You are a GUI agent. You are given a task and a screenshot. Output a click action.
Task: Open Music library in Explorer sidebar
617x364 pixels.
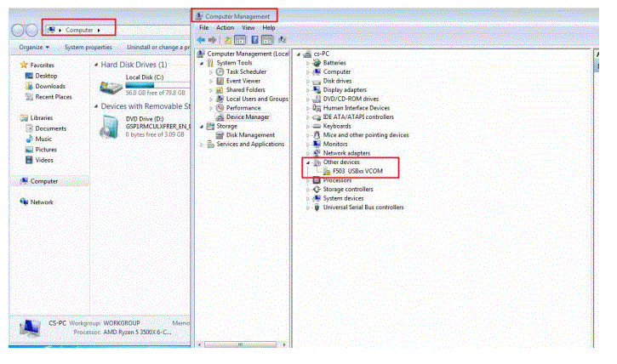point(43,139)
